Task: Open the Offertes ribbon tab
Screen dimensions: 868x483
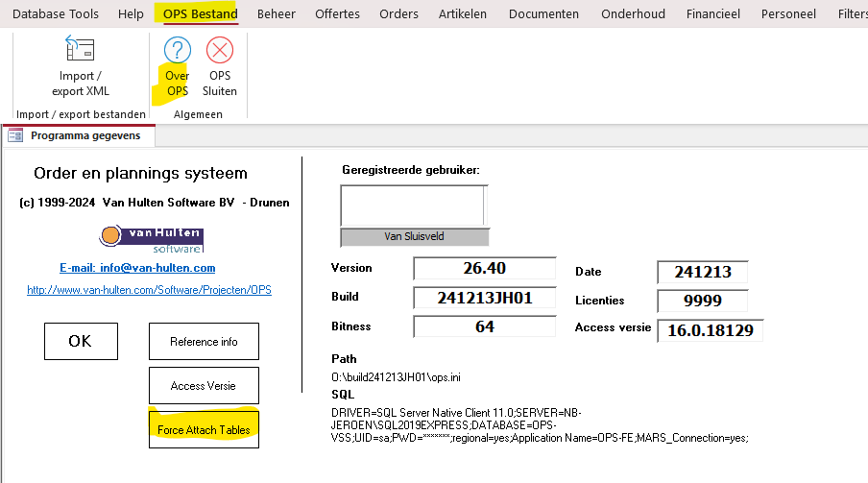Action: pyautogui.click(x=337, y=13)
